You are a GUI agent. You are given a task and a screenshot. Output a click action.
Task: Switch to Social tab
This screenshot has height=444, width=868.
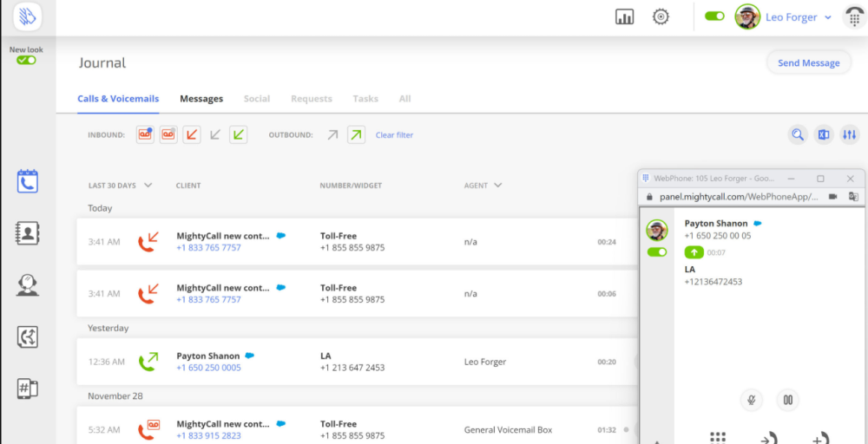pyautogui.click(x=257, y=99)
